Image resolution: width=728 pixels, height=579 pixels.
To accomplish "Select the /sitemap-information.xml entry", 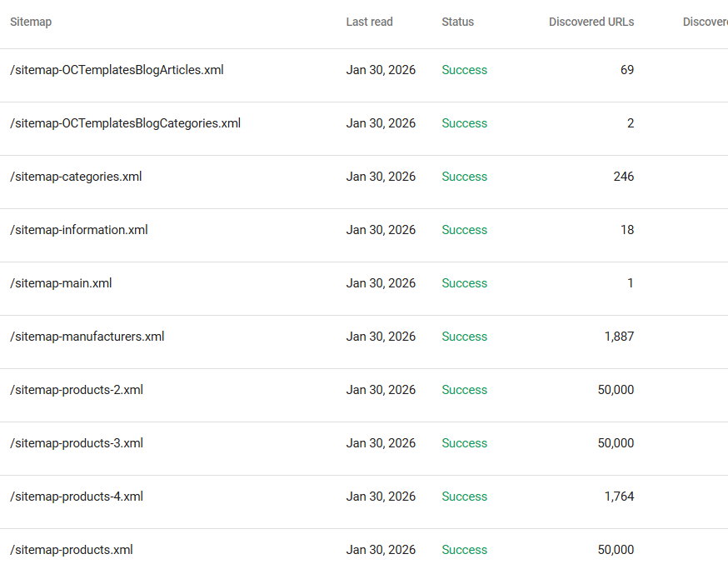I will (x=79, y=230).
